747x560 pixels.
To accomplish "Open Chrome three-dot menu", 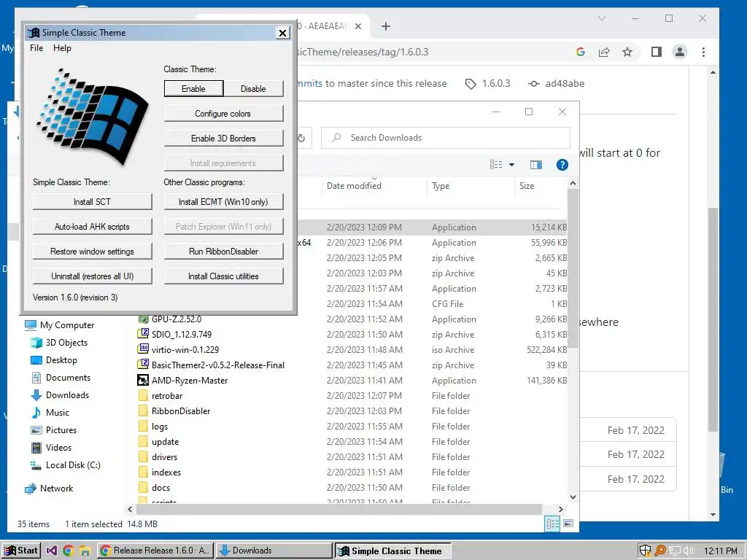I will (x=703, y=52).
